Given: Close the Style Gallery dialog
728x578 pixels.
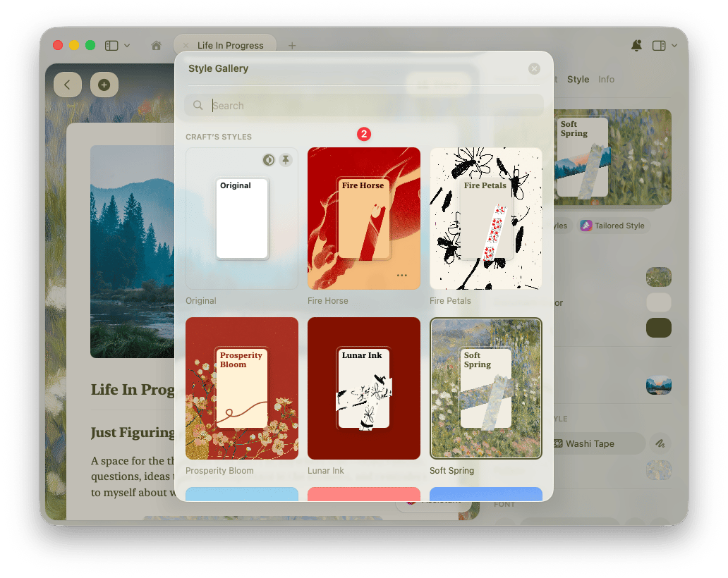Looking at the screenshot, I should [x=534, y=68].
